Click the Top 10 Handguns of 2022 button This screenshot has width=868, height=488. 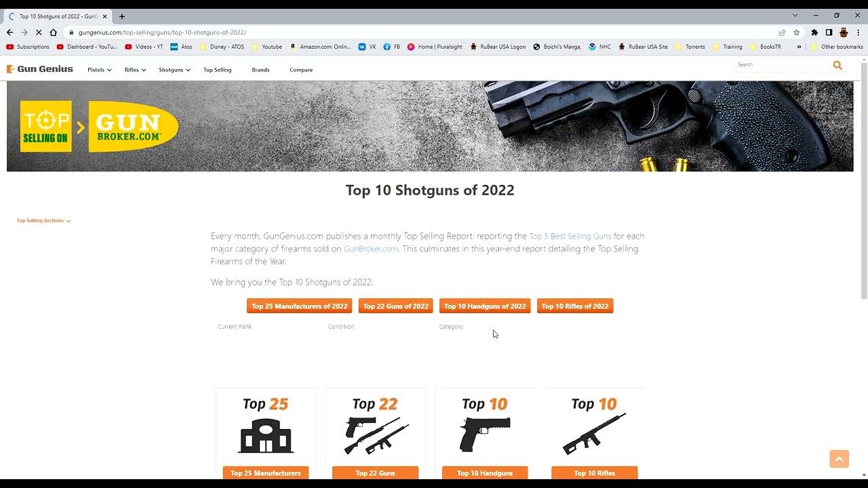pos(485,306)
